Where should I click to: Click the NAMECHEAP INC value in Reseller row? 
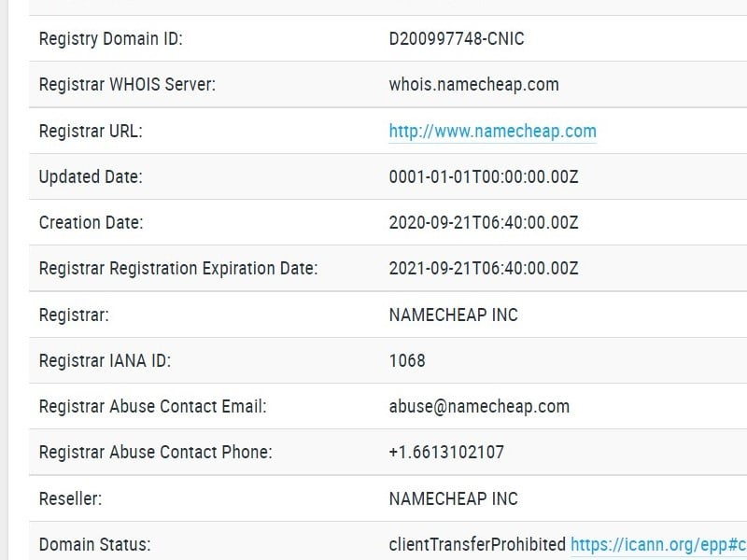click(x=453, y=498)
